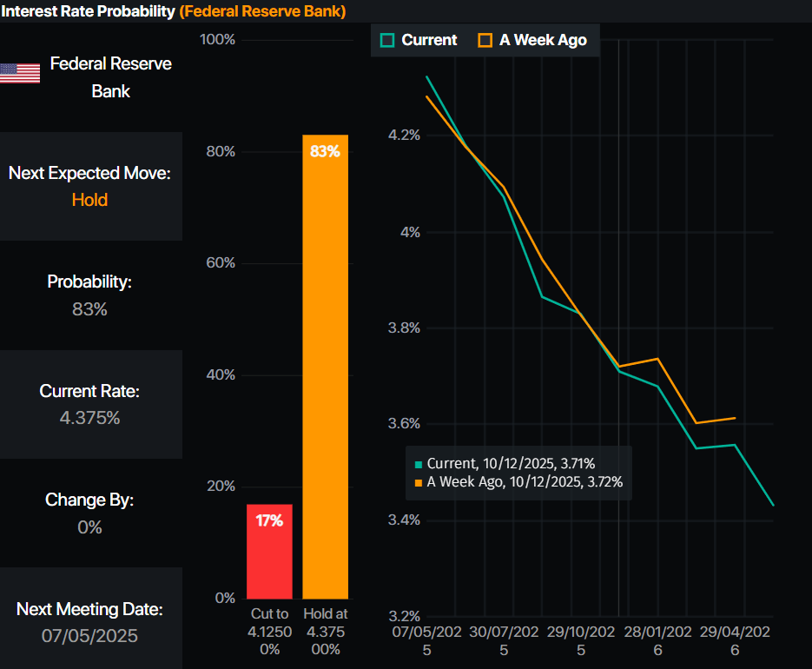The width and height of the screenshot is (812, 669).
Task: Toggle the Current series legend checkbox
Action: pyautogui.click(x=388, y=40)
